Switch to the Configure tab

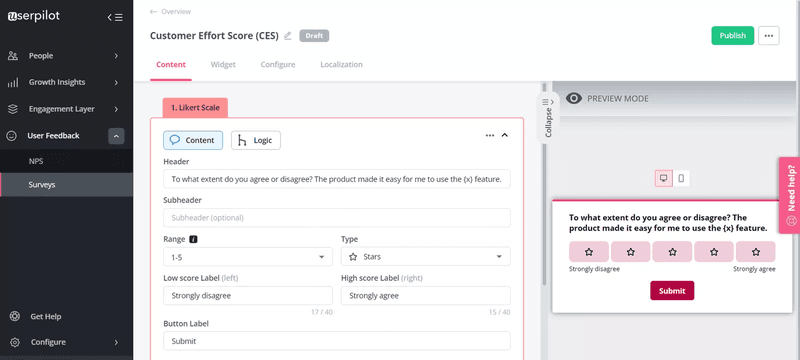click(x=278, y=65)
